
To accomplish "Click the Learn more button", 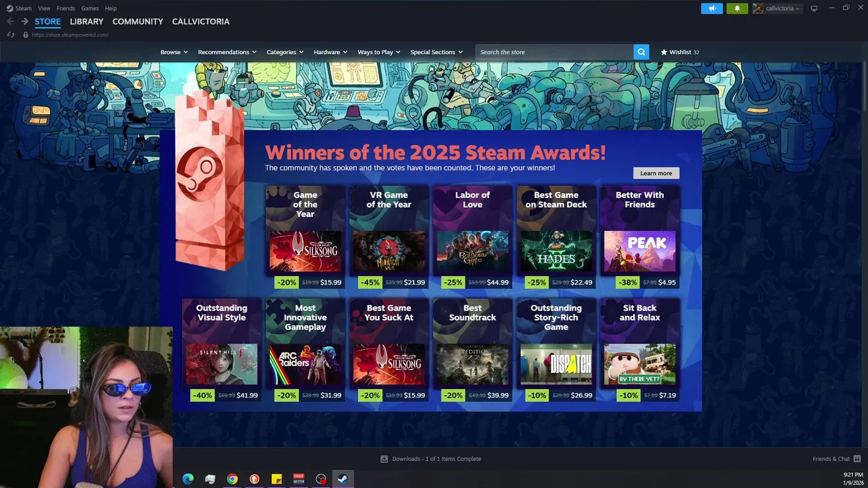I will coord(656,173).
